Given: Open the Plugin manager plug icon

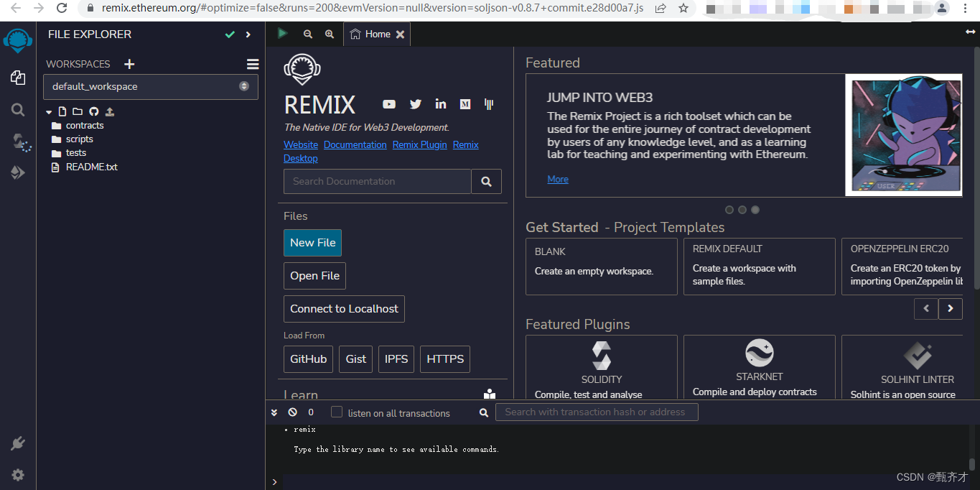Looking at the screenshot, I should pos(18,443).
